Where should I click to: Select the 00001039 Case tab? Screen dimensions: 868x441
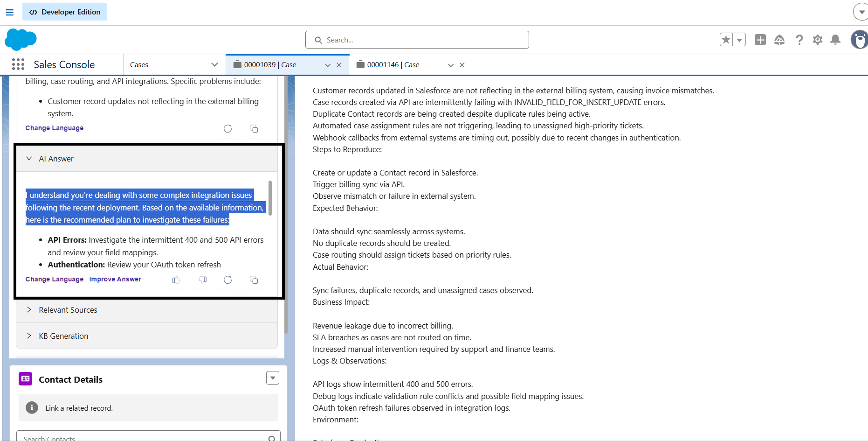tap(270, 65)
